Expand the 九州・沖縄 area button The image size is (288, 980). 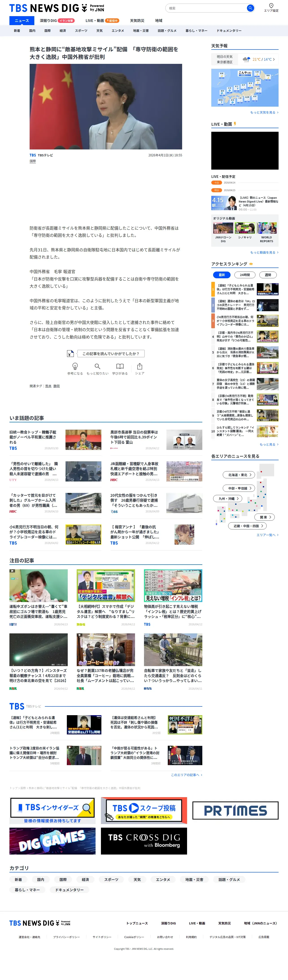228,498
